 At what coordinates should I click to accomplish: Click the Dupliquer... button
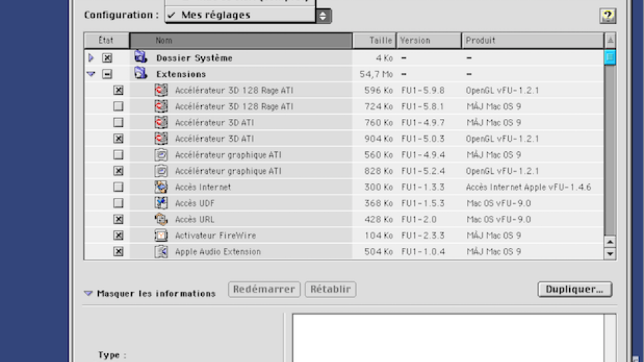(575, 289)
